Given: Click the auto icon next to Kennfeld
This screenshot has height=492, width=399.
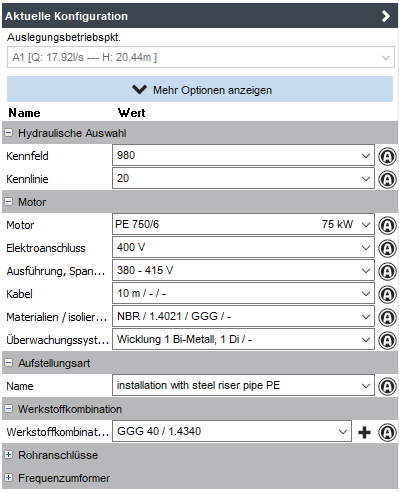Looking at the screenshot, I should (x=387, y=156).
